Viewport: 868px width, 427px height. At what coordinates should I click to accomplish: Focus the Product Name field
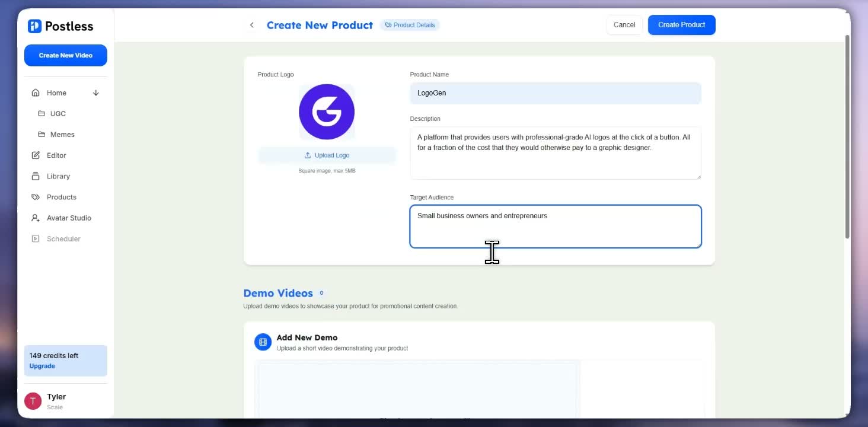[556, 93]
